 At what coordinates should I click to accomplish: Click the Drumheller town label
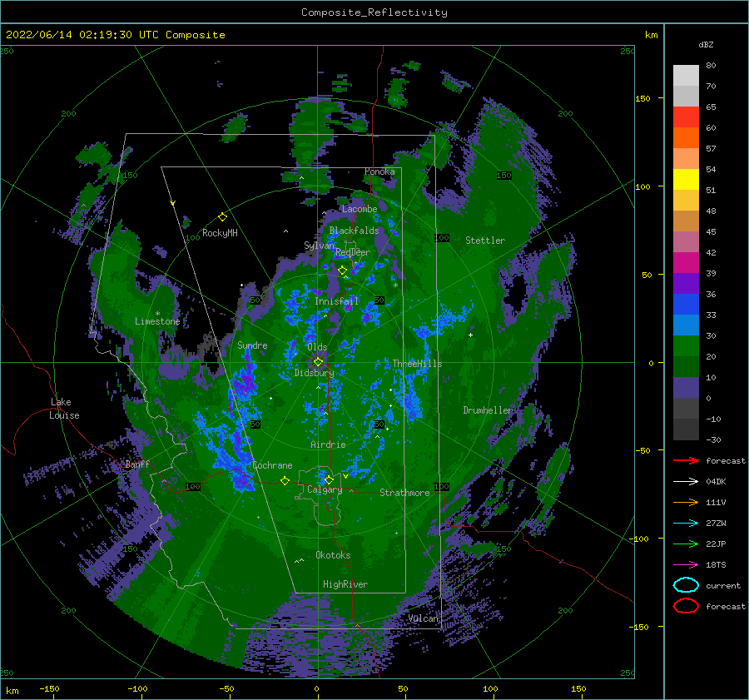(x=487, y=410)
